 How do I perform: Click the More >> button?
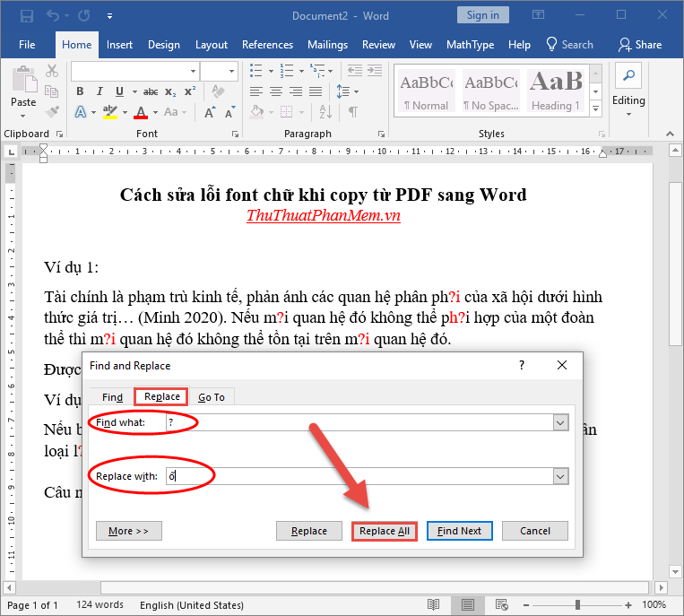click(x=129, y=531)
